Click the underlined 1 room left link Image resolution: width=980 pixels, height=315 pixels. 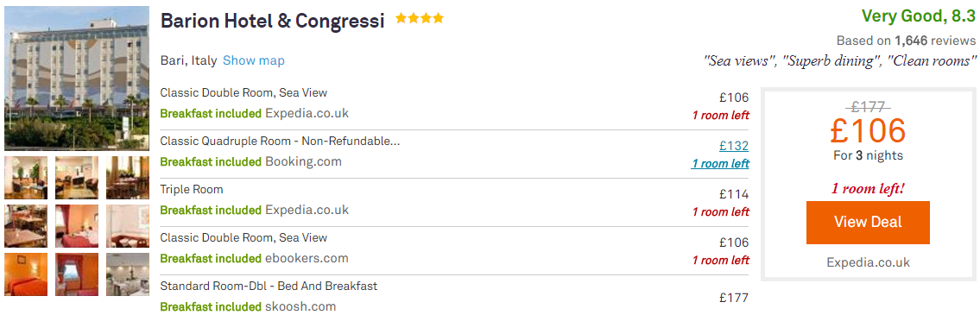coord(720,164)
